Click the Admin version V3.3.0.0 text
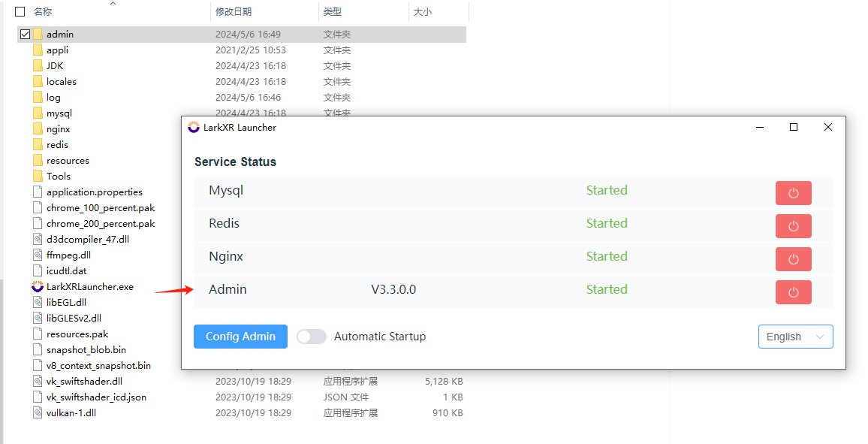The height and width of the screenshot is (444, 868). pos(393,289)
